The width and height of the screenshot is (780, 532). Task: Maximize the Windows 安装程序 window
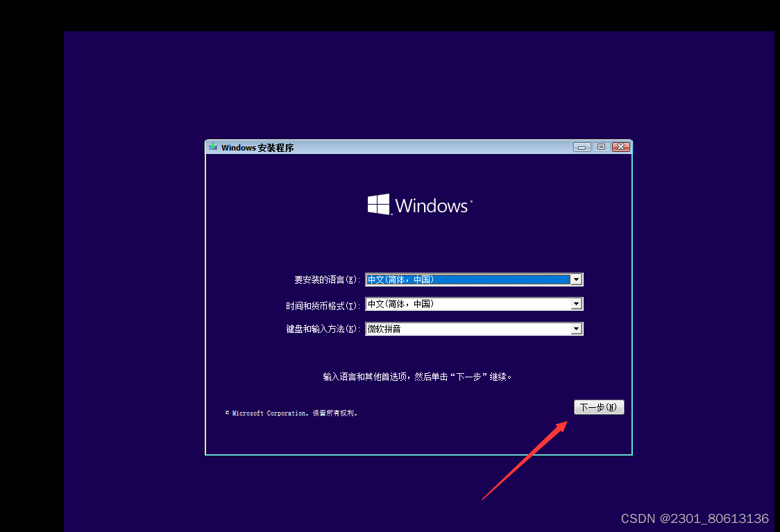click(x=601, y=147)
